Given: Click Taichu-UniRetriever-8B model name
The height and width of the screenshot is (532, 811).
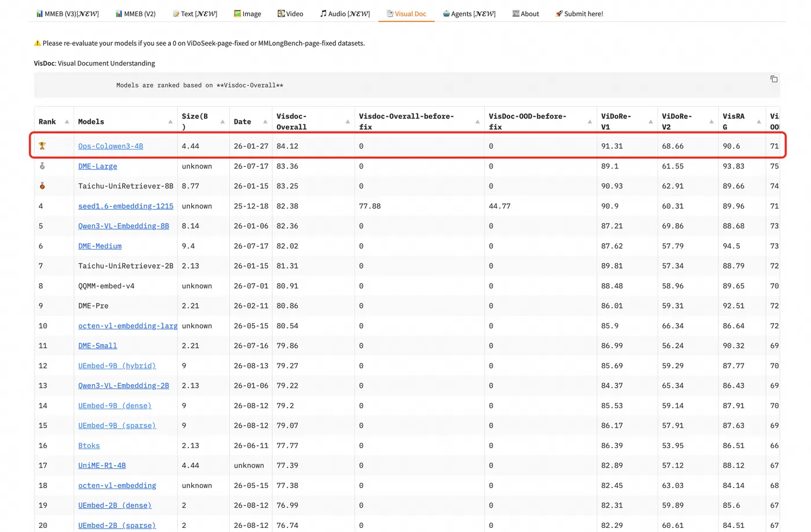Looking at the screenshot, I should click(x=126, y=186).
